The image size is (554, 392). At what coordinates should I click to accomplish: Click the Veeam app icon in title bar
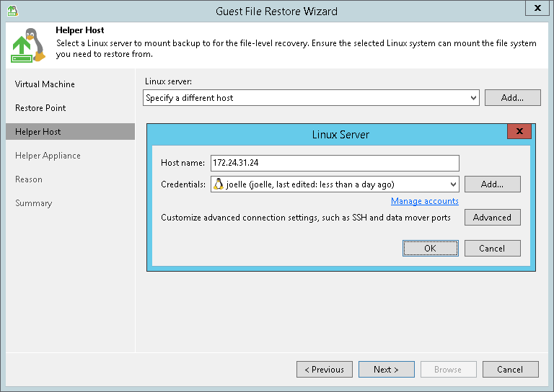(x=12, y=11)
